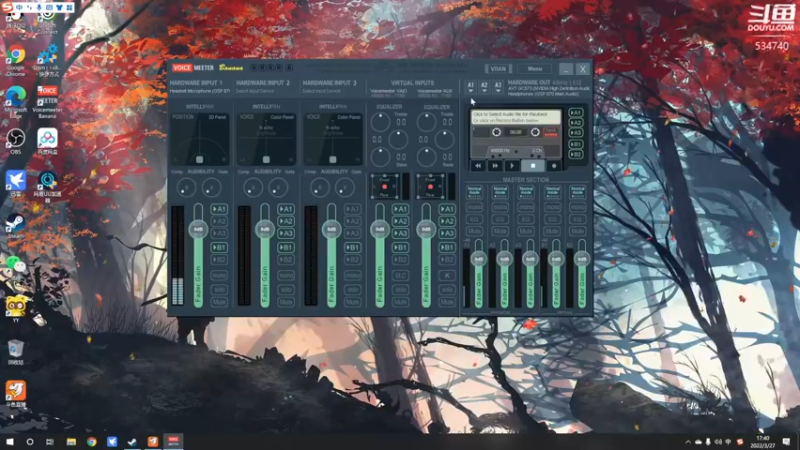Switch A1 master bus Normal mode

tap(474, 192)
